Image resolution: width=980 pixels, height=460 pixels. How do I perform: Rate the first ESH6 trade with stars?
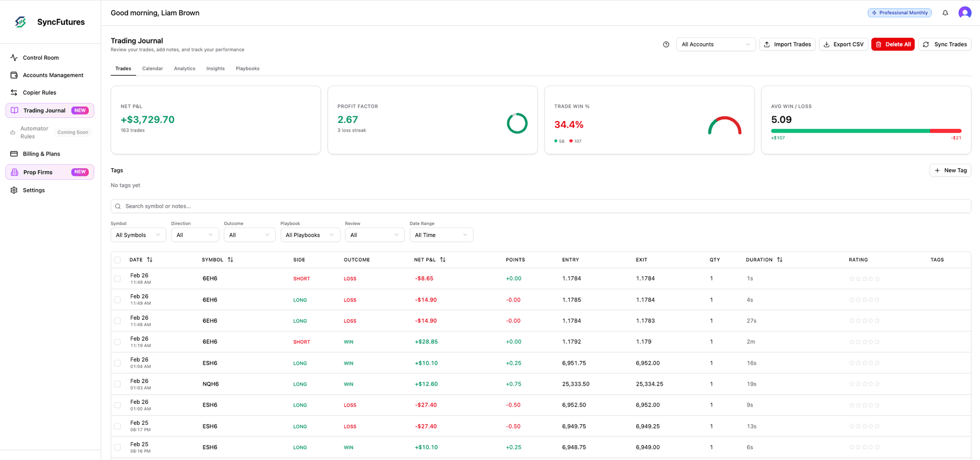864,363
